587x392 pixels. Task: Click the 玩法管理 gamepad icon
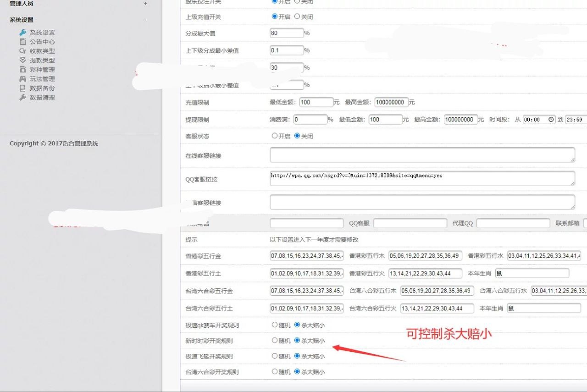(22, 79)
